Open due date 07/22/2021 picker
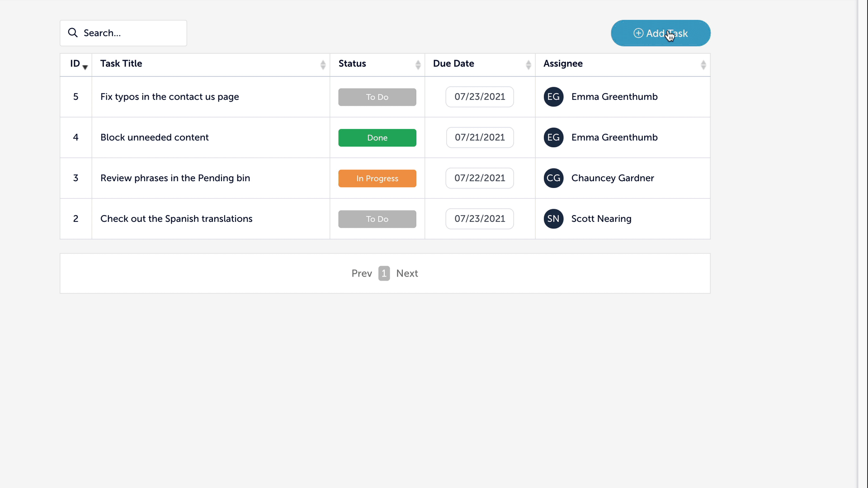Image resolution: width=868 pixels, height=488 pixels. (480, 178)
